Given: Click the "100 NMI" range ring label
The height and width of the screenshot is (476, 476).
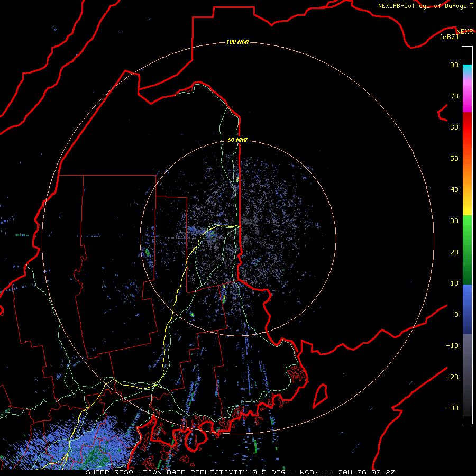Looking at the screenshot, I should 237,42.
